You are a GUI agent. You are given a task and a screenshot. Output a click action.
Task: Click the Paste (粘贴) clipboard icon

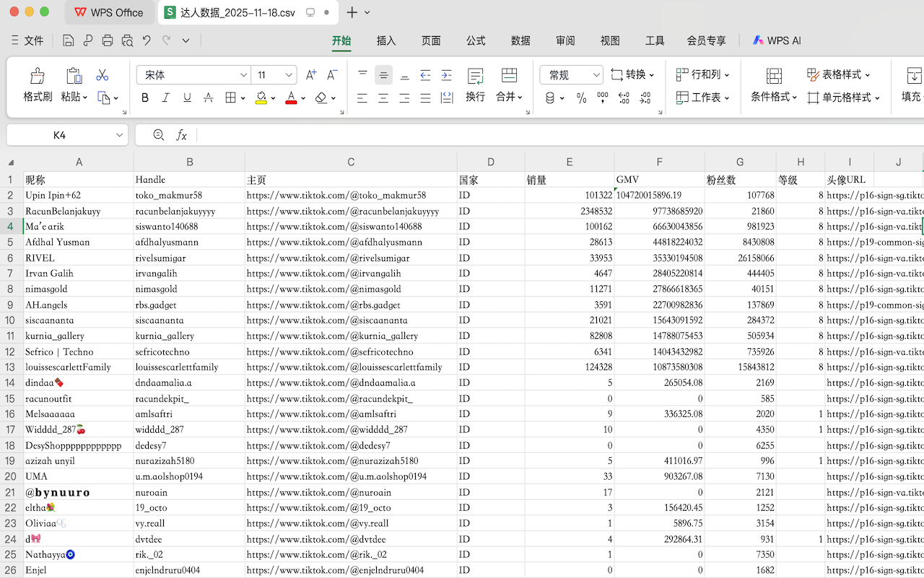pyautogui.click(x=74, y=76)
